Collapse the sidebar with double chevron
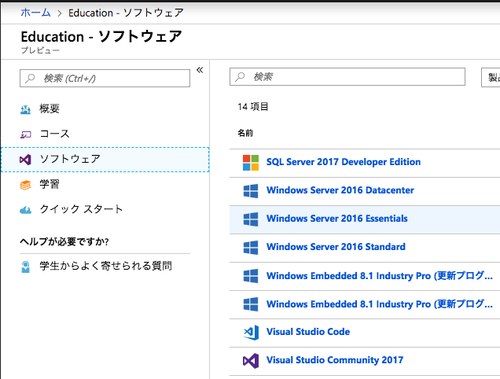 coord(200,70)
